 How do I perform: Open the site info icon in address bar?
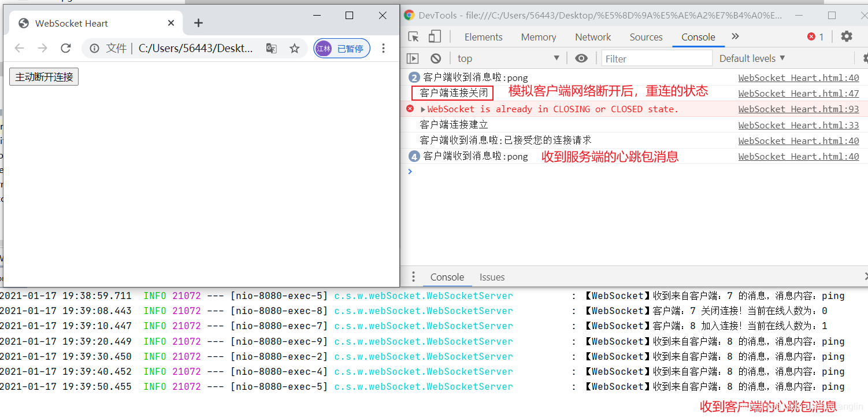pos(94,49)
